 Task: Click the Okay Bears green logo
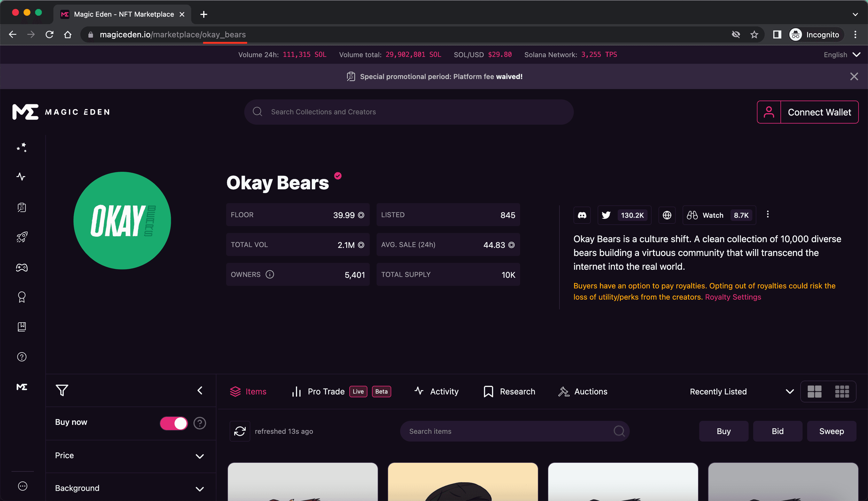pyautogui.click(x=122, y=221)
